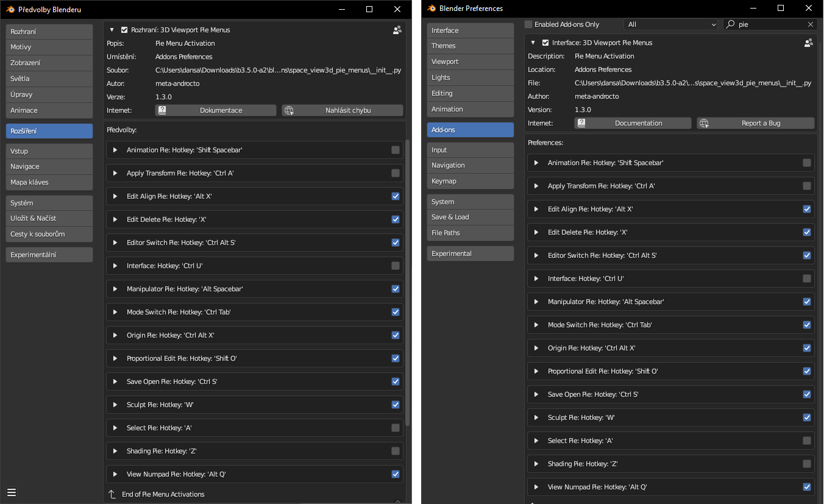Open Documentation button in English window
824x504 pixels.
(x=633, y=123)
